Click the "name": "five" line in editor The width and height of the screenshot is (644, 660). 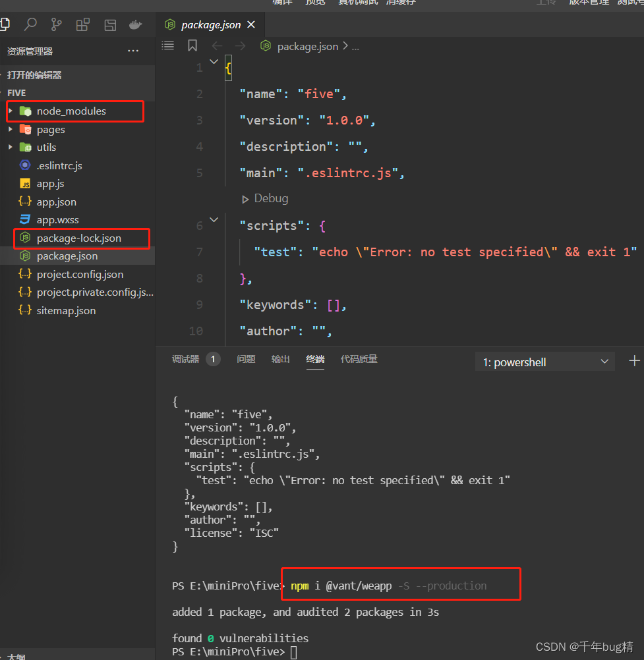click(293, 94)
